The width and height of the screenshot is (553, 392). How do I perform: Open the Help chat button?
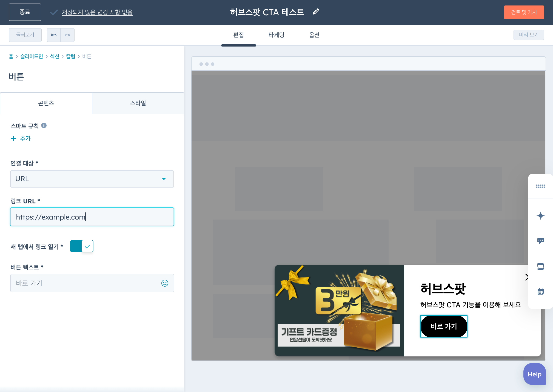[x=534, y=374]
